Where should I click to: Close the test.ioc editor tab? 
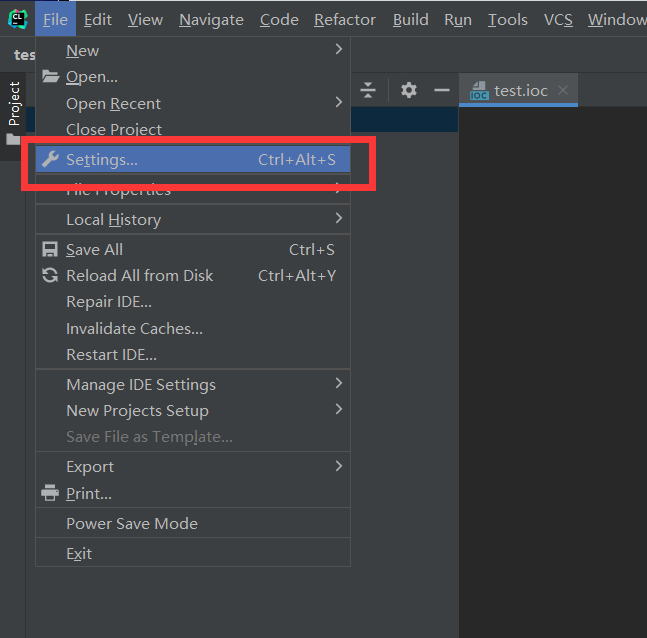coord(563,90)
